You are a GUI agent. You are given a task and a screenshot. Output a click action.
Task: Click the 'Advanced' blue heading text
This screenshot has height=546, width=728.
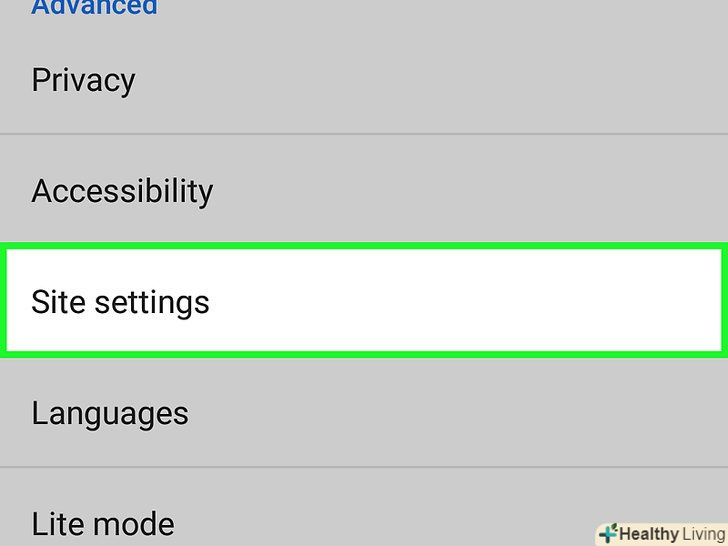click(x=95, y=8)
